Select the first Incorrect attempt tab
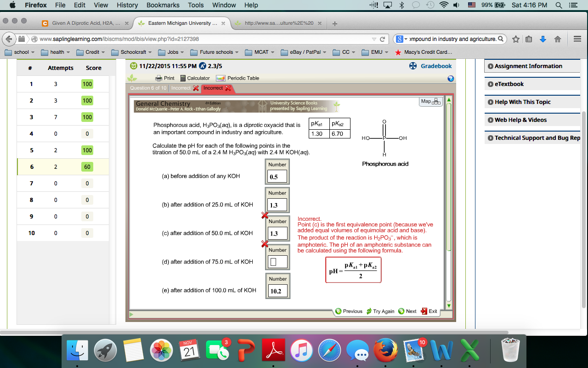This screenshot has height=368, width=588. (x=185, y=88)
